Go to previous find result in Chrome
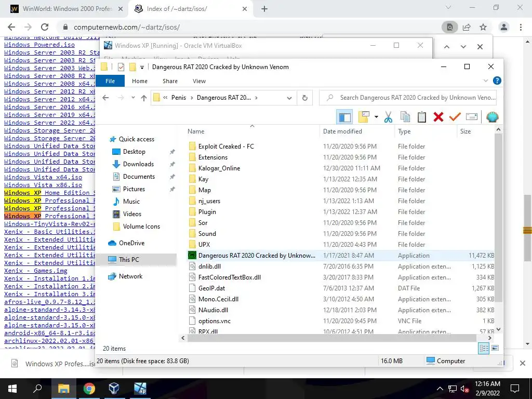Image resolution: width=532 pixels, height=399 pixels. (447, 47)
